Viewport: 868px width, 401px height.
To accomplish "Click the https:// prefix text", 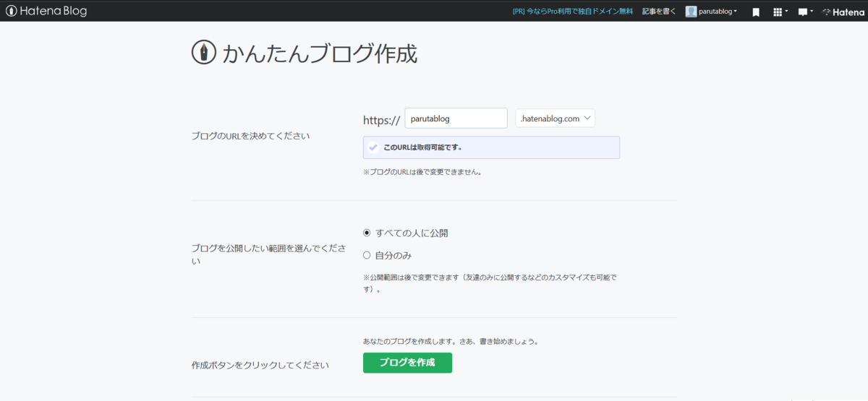I will pyautogui.click(x=382, y=119).
